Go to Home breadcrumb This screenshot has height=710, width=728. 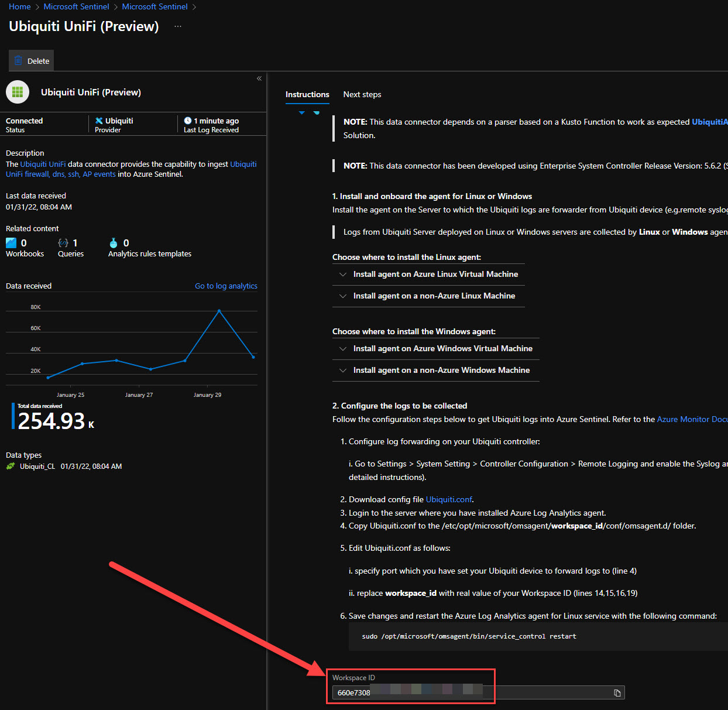tap(20, 6)
